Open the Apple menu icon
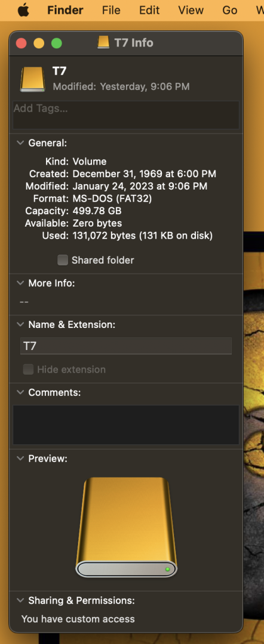Viewport: 264px width, 644px height. (x=24, y=10)
